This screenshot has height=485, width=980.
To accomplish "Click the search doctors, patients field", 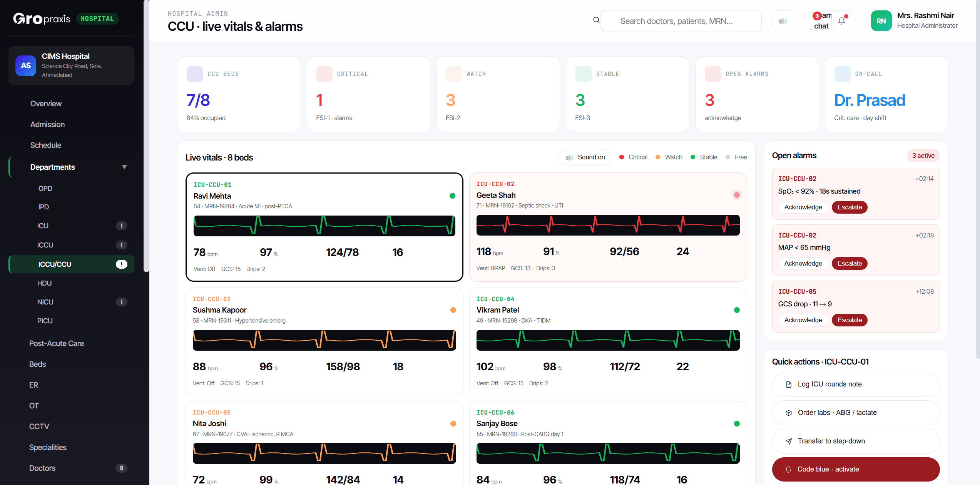I will point(681,21).
